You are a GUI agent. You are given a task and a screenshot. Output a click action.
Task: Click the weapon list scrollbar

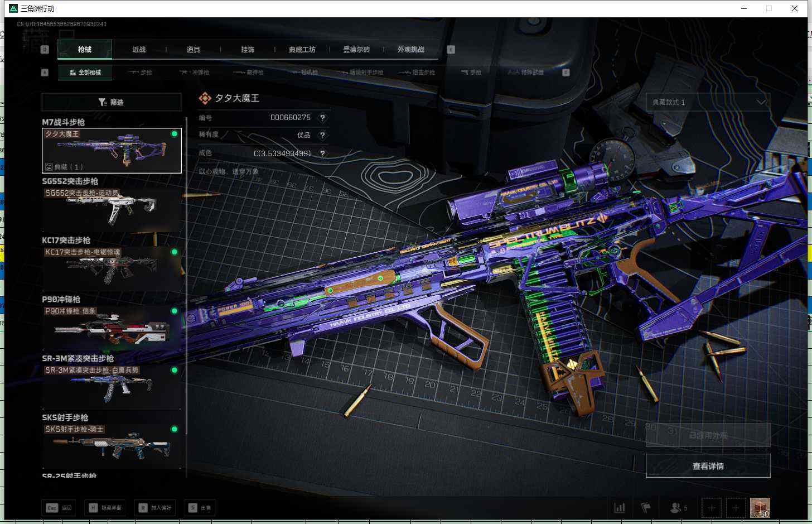coord(186,275)
